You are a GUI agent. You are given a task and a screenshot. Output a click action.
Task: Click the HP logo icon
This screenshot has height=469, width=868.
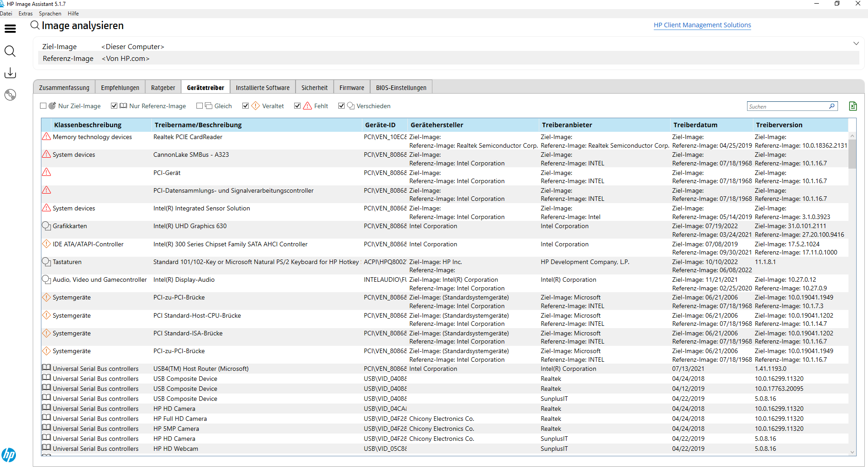[9, 454]
